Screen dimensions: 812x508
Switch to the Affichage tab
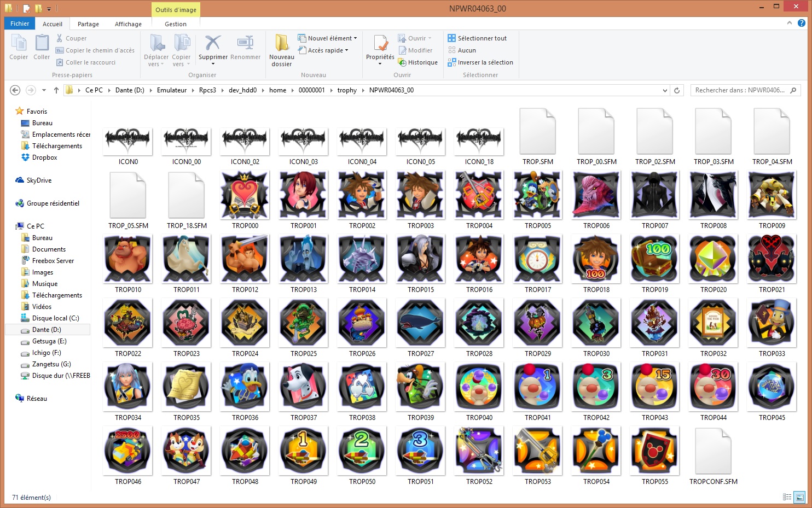[x=128, y=24]
